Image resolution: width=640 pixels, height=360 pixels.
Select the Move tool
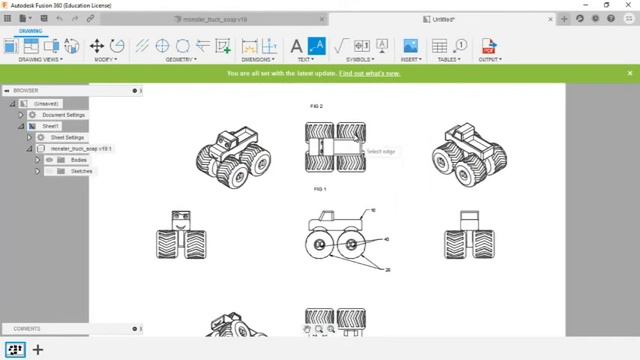click(x=97, y=46)
